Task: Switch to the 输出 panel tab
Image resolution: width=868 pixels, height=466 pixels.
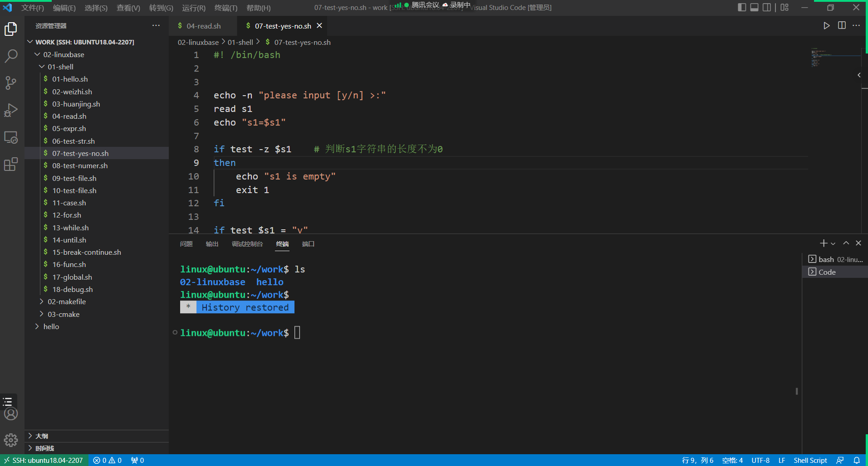Action: [x=211, y=244]
